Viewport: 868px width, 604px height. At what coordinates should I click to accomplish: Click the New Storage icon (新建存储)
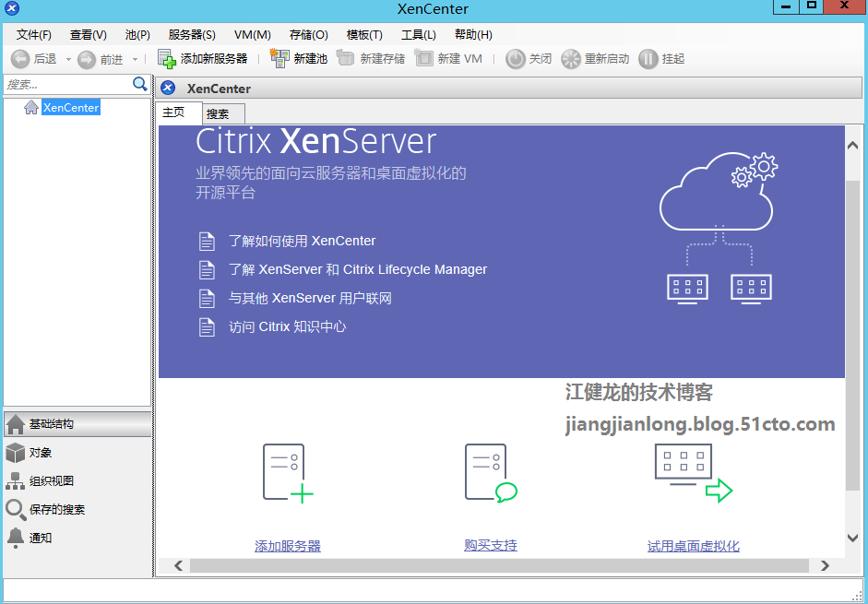point(345,59)
